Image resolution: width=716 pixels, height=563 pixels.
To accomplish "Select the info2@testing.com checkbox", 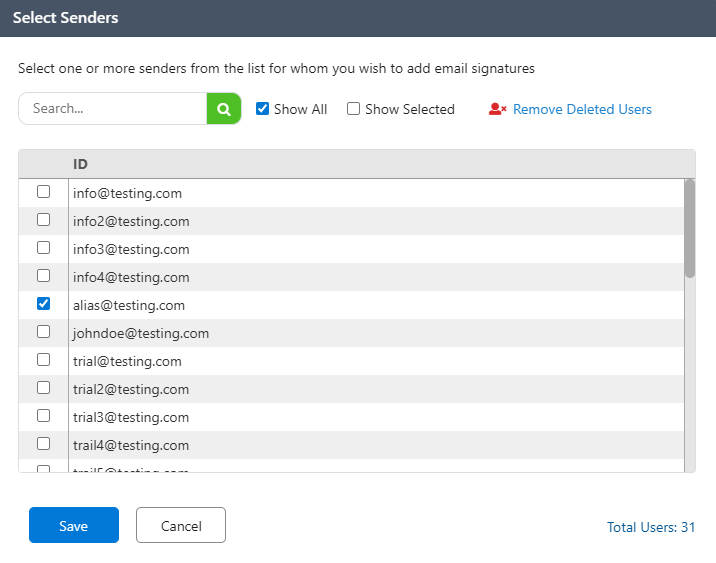I will 43,220.
